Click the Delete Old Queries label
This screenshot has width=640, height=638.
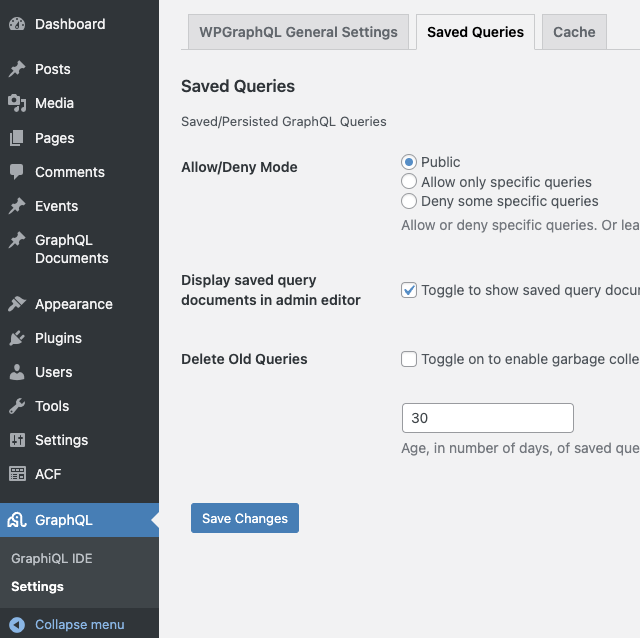[244, 359]
